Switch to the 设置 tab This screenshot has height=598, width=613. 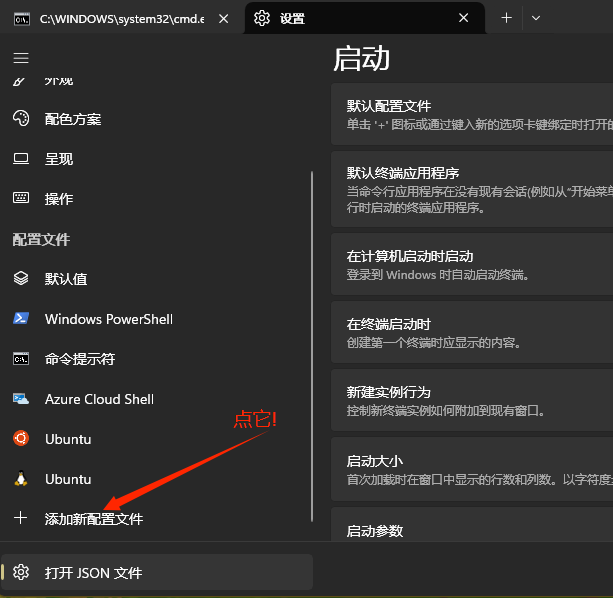(x=365, y=18)
